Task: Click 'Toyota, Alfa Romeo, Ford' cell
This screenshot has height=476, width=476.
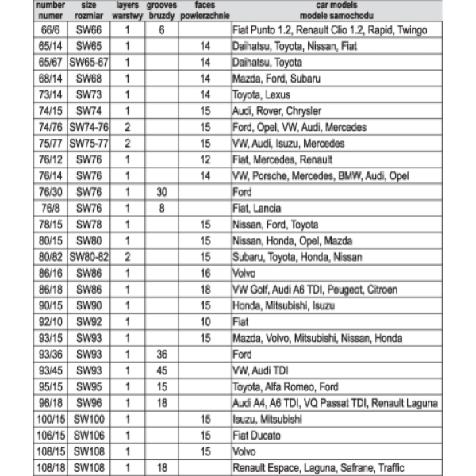Action: coord(337,387)
